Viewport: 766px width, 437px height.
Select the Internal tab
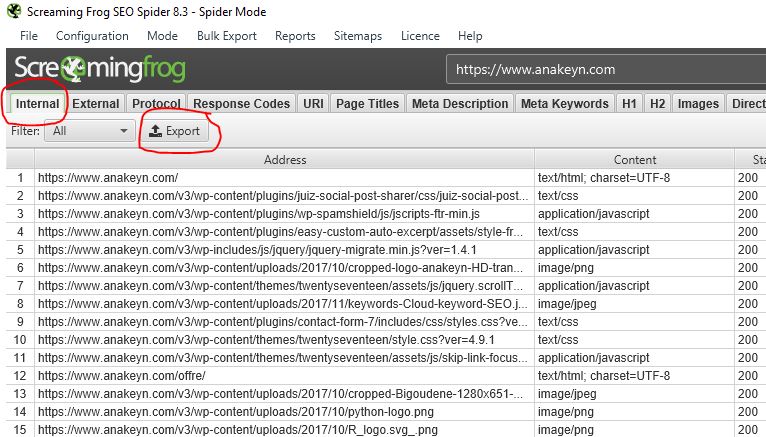point(38,104)
